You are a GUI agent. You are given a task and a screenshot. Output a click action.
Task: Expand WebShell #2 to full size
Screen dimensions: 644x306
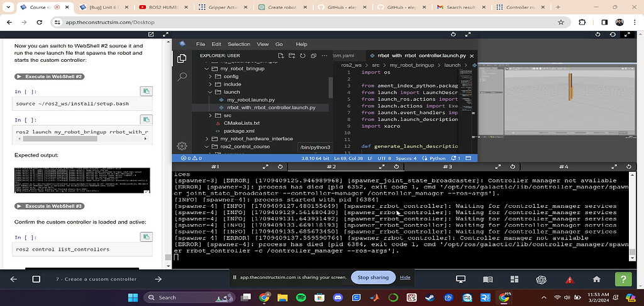coord(382,167)
